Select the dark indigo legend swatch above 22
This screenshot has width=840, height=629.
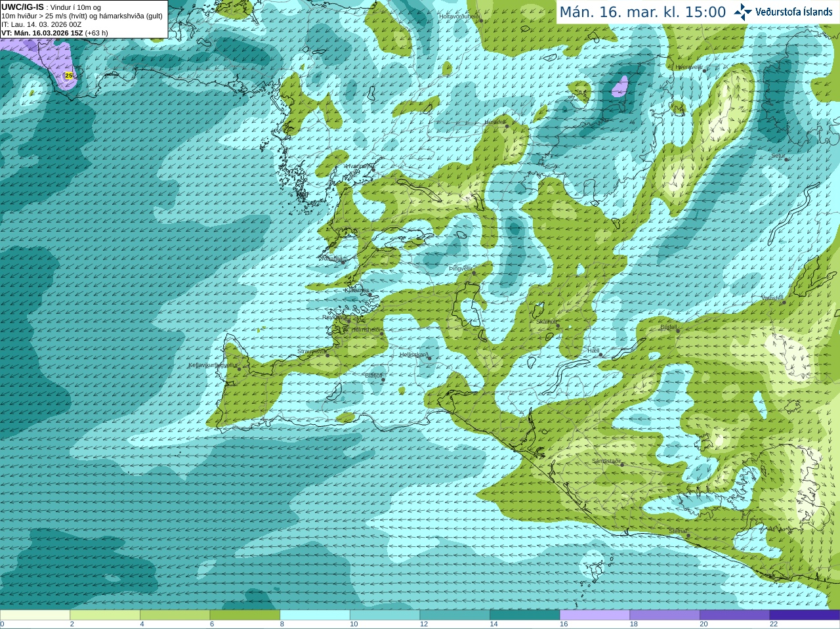[805, 615]
